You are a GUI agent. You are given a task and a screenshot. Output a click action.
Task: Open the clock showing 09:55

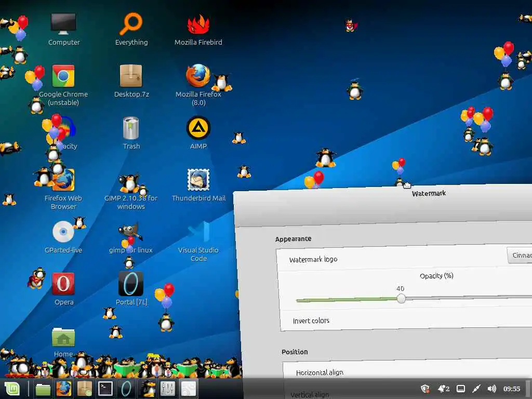click(512, 389)
